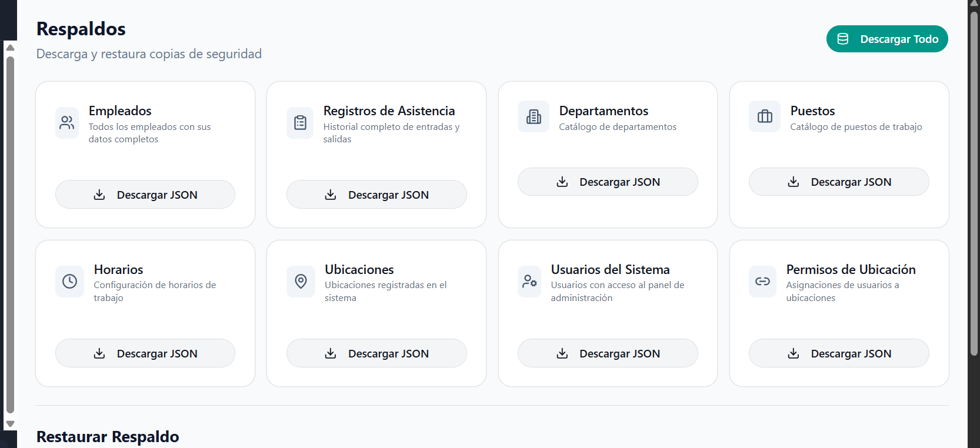Click the Horarios clock icon
This screenshot has width=980, height=448.
[x=69, y=282]
